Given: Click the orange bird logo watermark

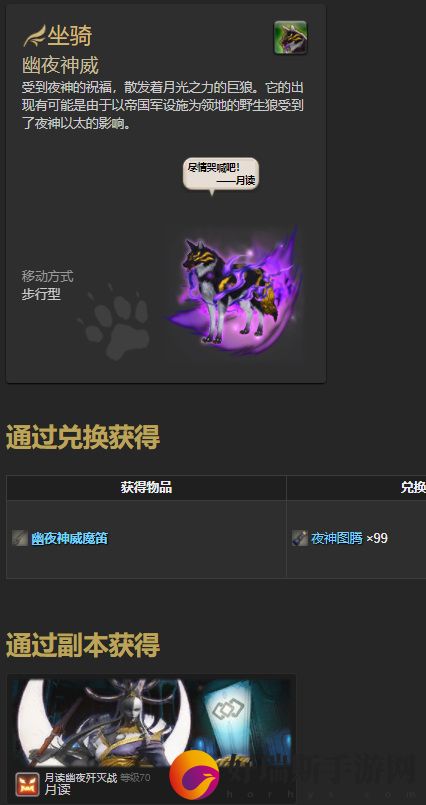Looking at the screenshot, I should click(x=194, y=777).
